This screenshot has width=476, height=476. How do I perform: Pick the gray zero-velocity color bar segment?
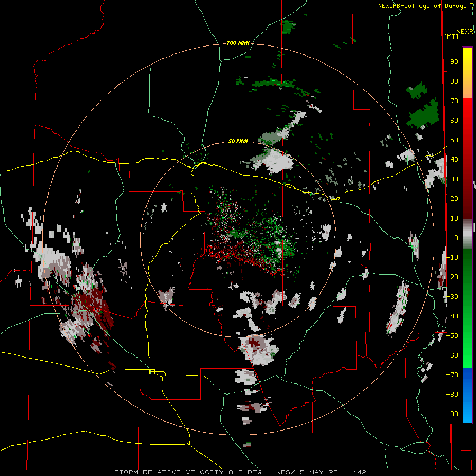[x=467, y=234]
